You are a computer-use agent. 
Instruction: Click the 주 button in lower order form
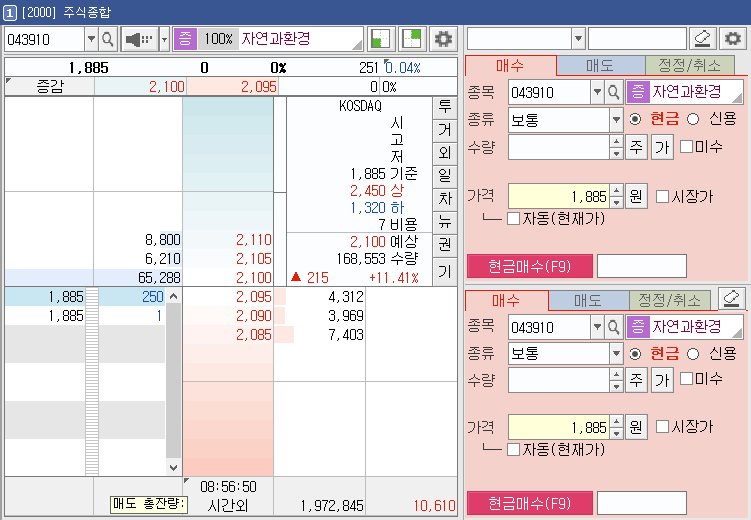(636, 380)
